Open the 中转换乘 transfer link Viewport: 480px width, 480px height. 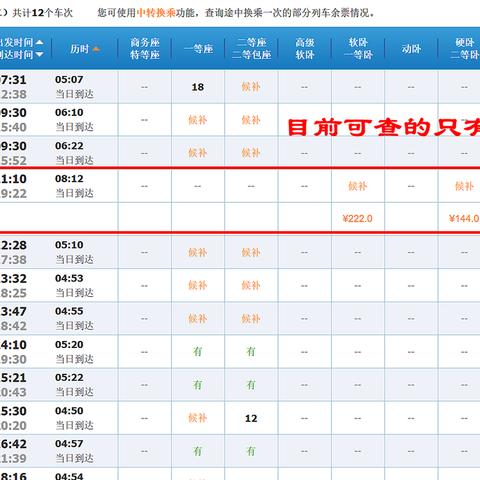coord(156,13)
